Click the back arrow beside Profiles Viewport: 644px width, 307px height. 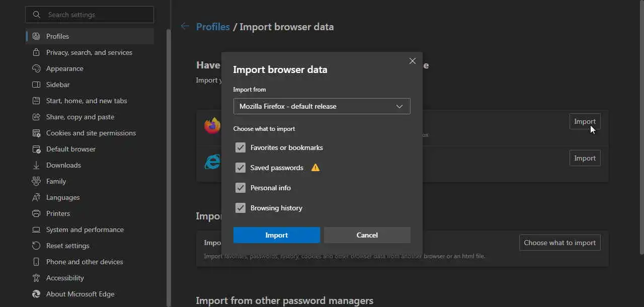tap(185, 27)
